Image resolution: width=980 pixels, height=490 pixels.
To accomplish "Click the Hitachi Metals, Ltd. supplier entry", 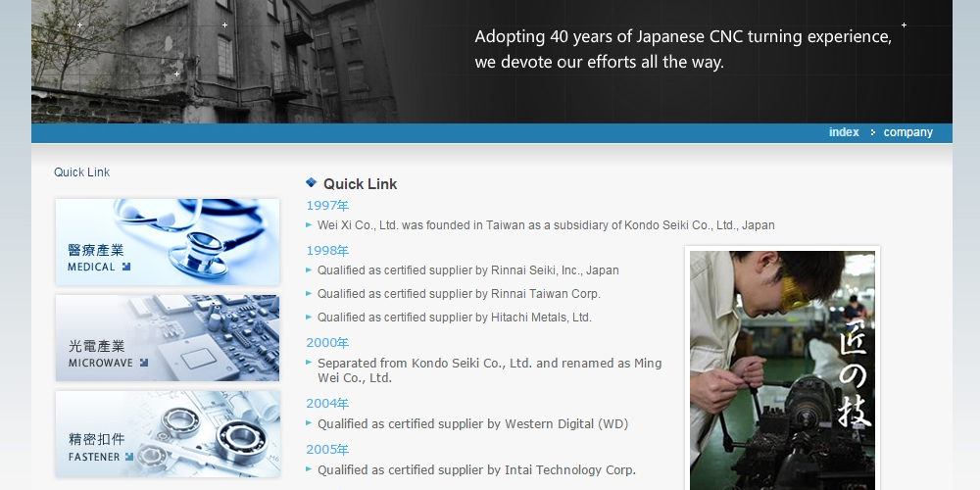I will coord(455,318).
